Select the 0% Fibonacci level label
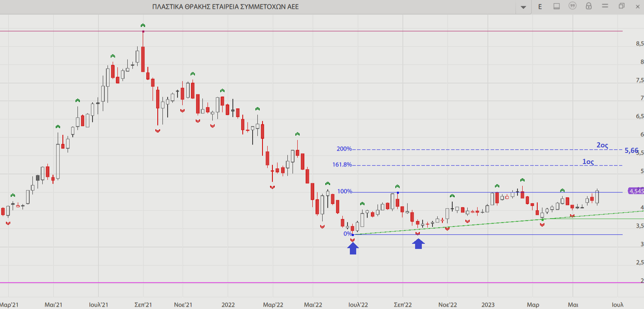This screenshot has width=644, height=309. click(347, 234)
